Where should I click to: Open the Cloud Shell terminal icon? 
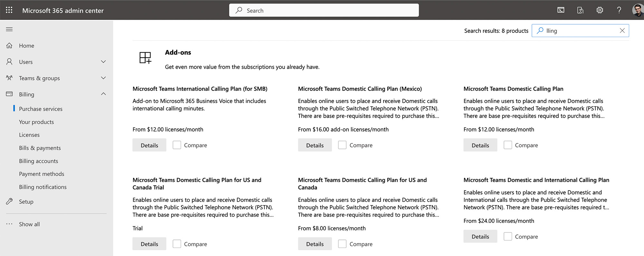(x=561, y=10)
